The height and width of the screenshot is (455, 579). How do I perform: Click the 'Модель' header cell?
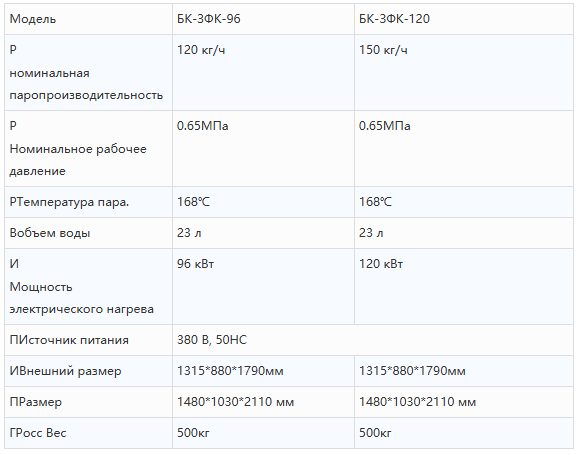[x=88, y=19]
